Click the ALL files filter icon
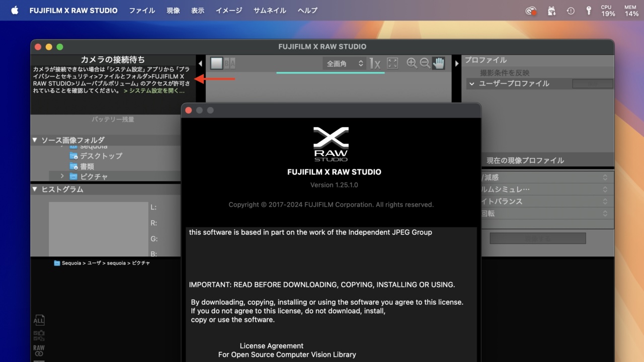The height and width of the screenshot is (362, 644). pyautogui.click(x=39, y=320)
